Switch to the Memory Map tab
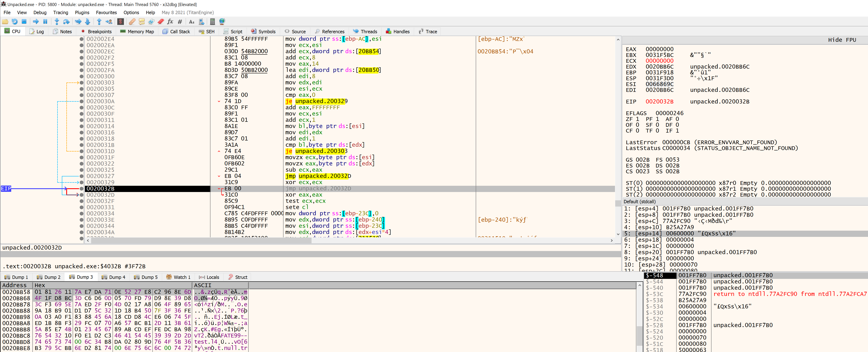This screenshot has width=868, height=352. [x=137, y=32]
